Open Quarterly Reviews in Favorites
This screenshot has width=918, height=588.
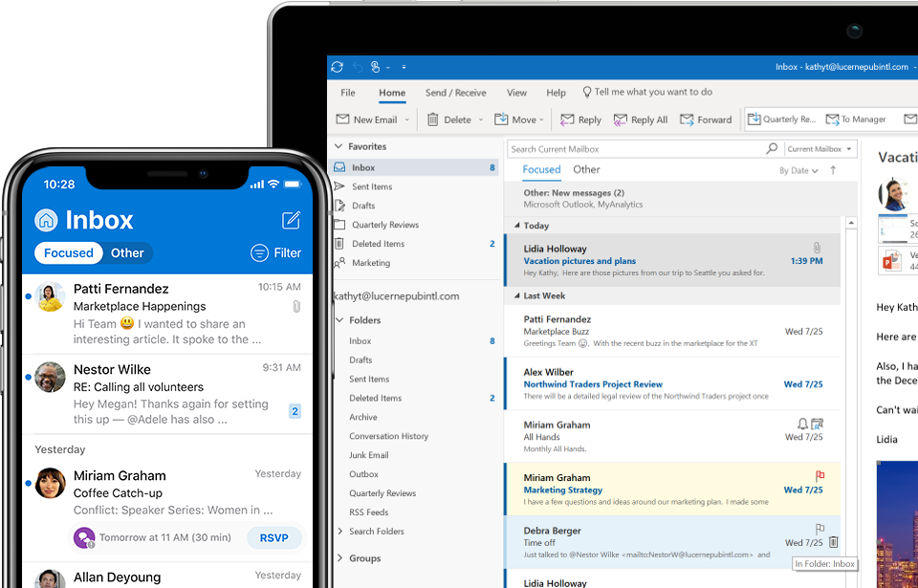click(x=414, y=225)
